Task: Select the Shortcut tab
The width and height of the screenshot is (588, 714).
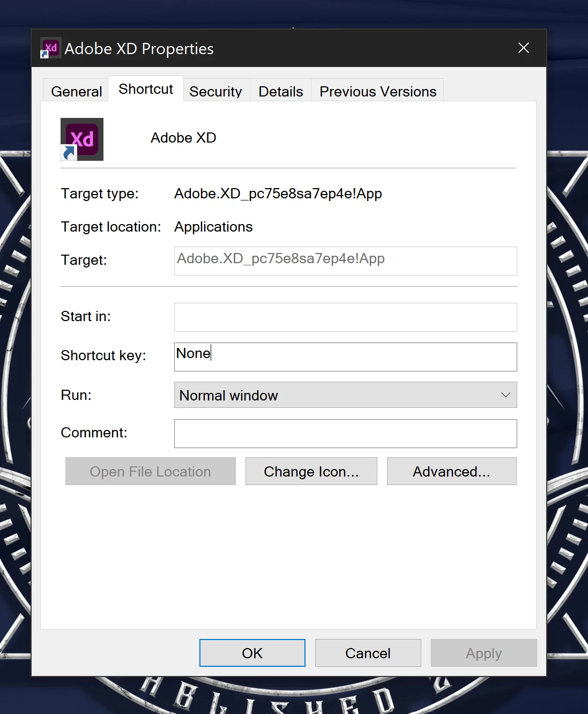Action: click(x=146, y=89)
